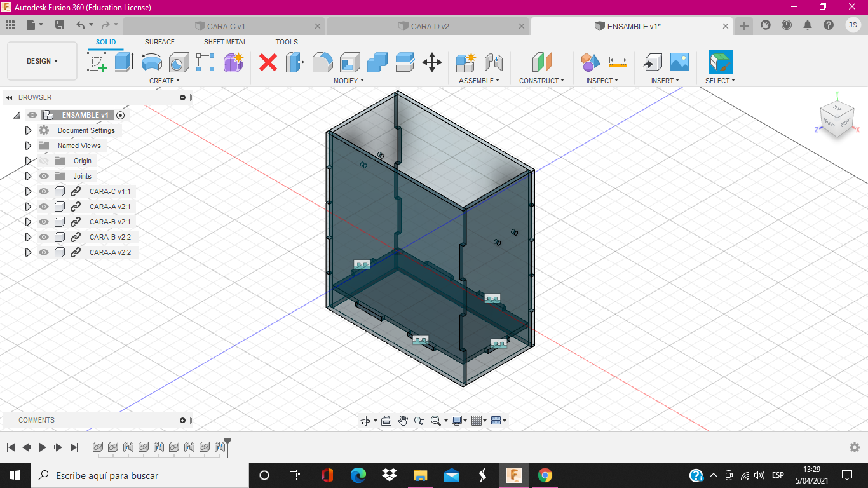This screenshot has height=488, width=868.
Task: Click the Insert Derive icon
Action: [652, 62]
